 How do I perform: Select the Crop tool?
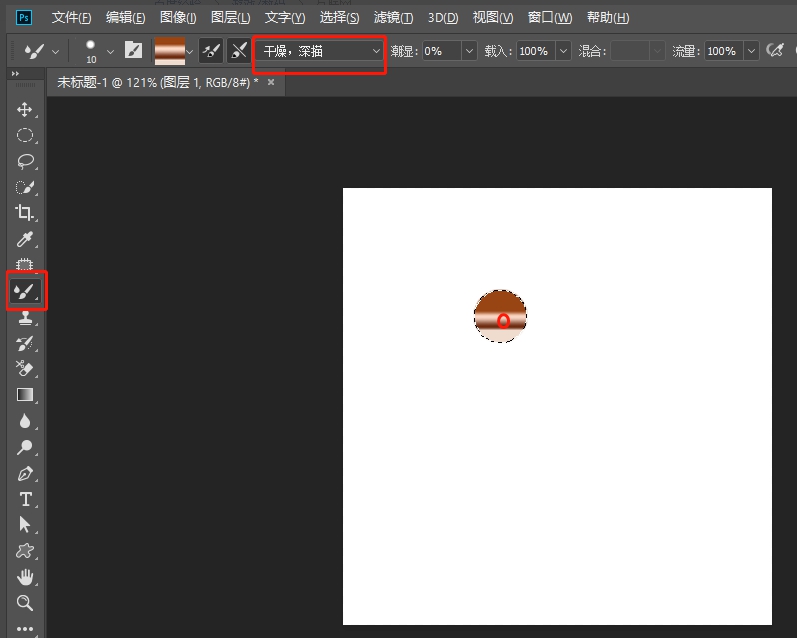(25, 213)
